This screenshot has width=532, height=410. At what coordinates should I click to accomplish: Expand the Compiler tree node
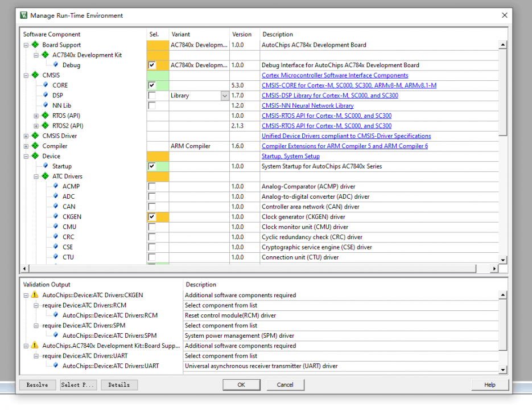(x=26, y=146)
